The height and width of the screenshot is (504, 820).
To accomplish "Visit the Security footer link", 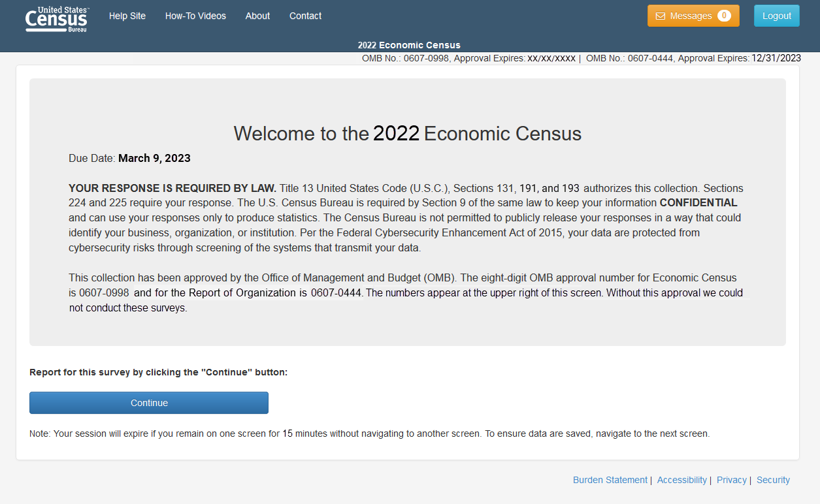I will tap(773, 480).
